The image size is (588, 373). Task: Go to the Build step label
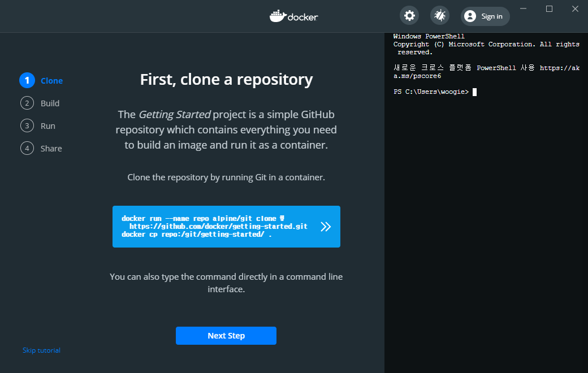point(50,103)
